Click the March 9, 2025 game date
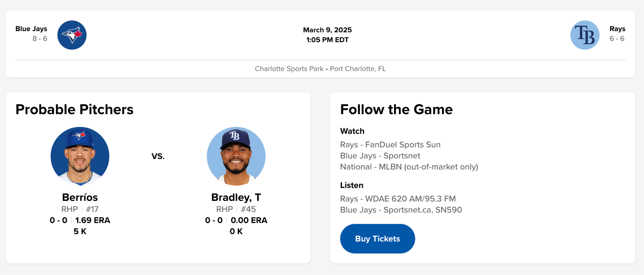This screenshot has height=275, width=644. click(327, 30)
